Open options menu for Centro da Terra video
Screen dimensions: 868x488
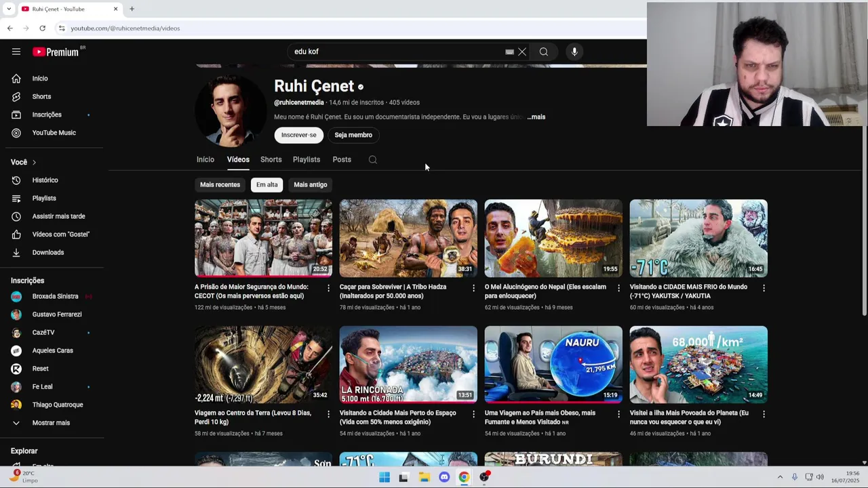point(329,414)
